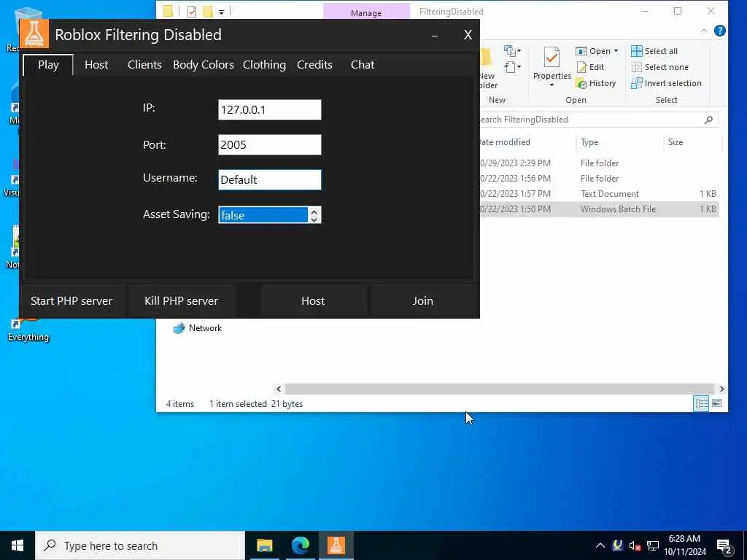Click Select none in Explorer ribbon
The image size is (747, 560).
659,67
